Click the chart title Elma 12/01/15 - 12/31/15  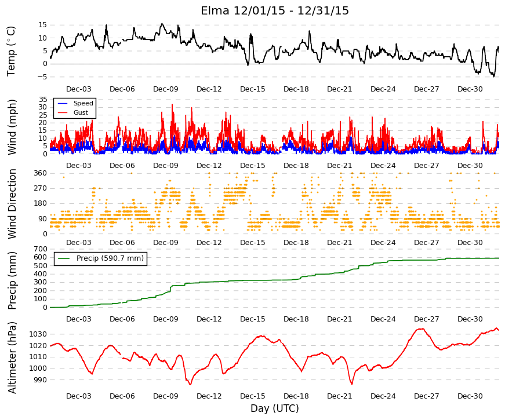(x=275, y=10)
